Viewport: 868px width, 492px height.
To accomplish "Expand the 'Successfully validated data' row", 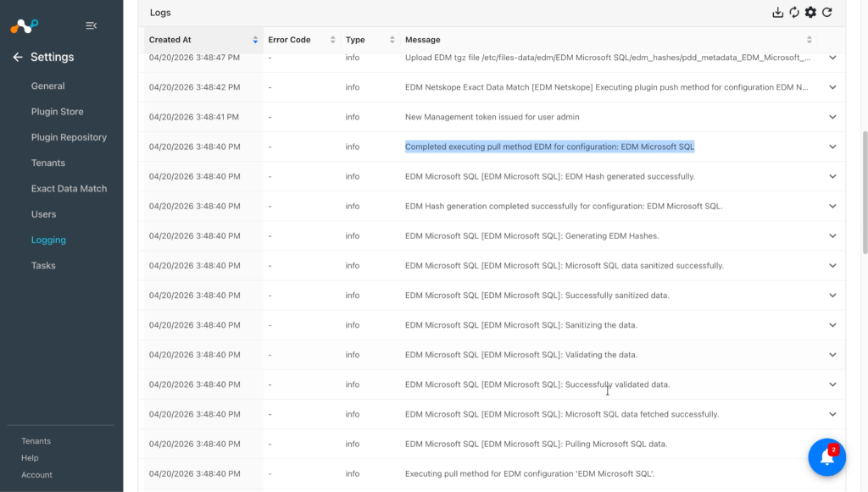I will tap(832, 384).
